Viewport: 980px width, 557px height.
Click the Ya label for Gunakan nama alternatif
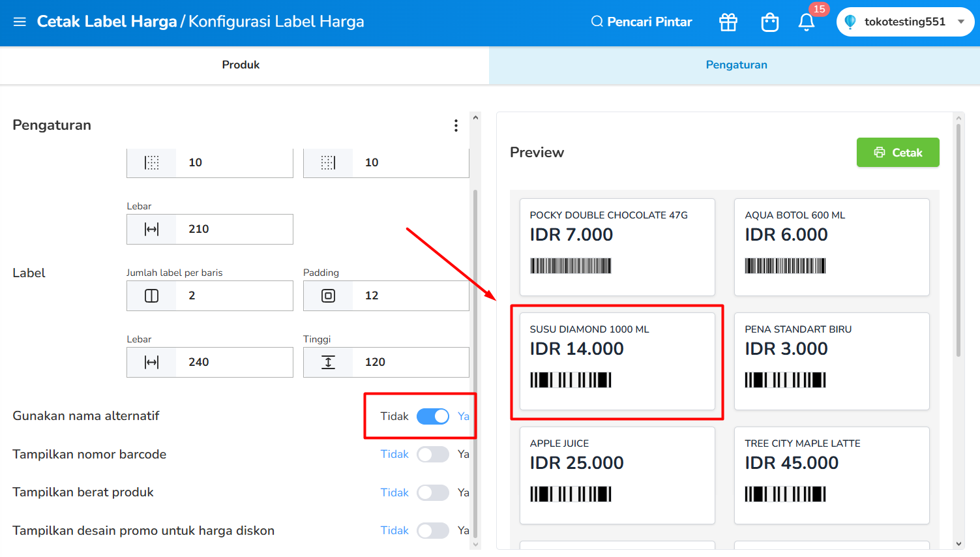pos(464,416)
